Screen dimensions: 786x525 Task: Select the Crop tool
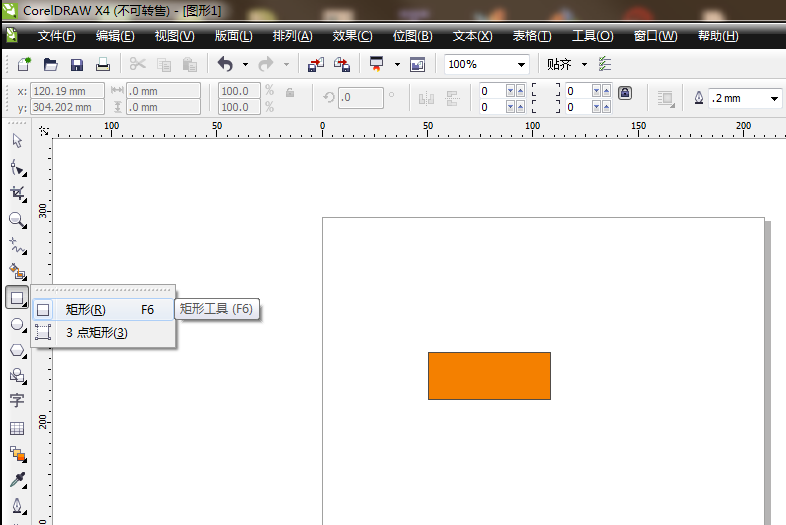point(18,194)
